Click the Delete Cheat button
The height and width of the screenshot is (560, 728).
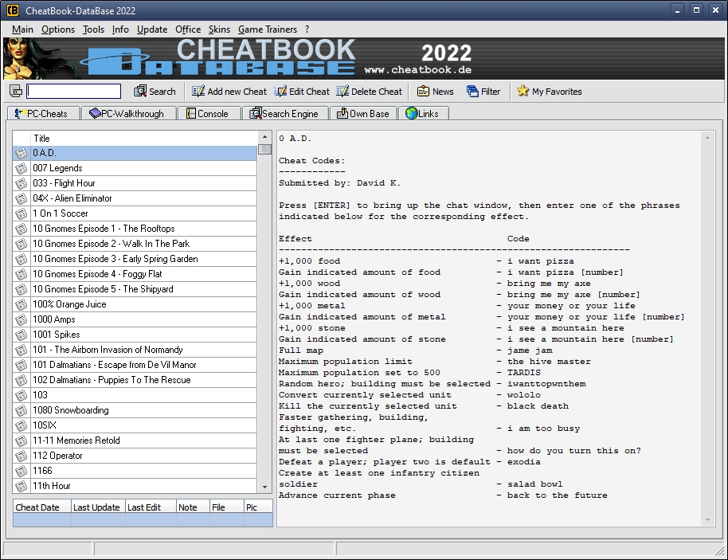369,92
